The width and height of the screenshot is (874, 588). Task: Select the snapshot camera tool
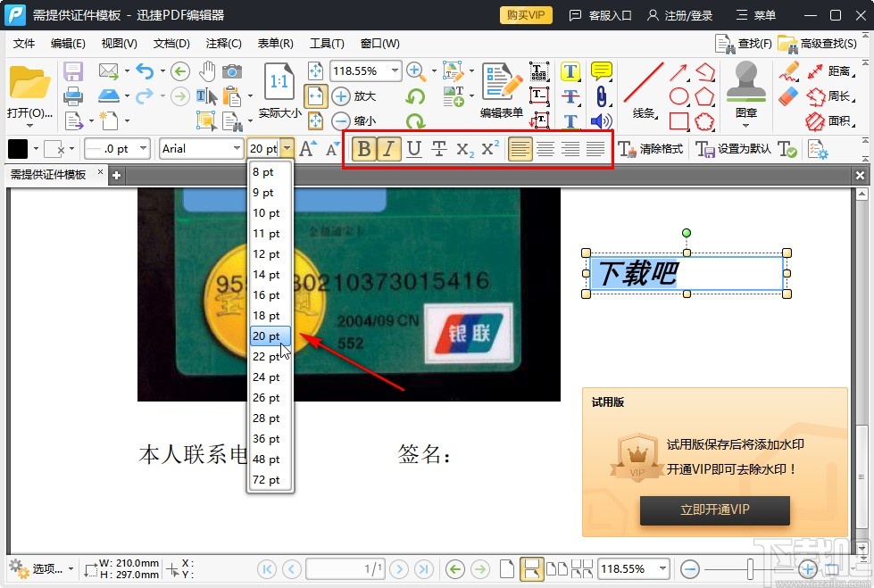(231, 71)
